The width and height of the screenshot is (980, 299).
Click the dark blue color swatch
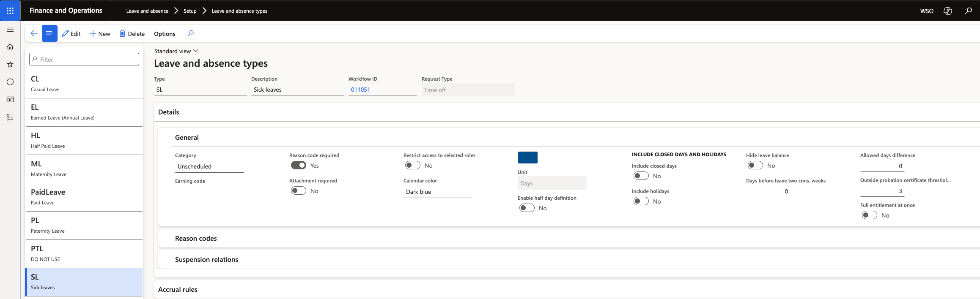click(528, 158)
